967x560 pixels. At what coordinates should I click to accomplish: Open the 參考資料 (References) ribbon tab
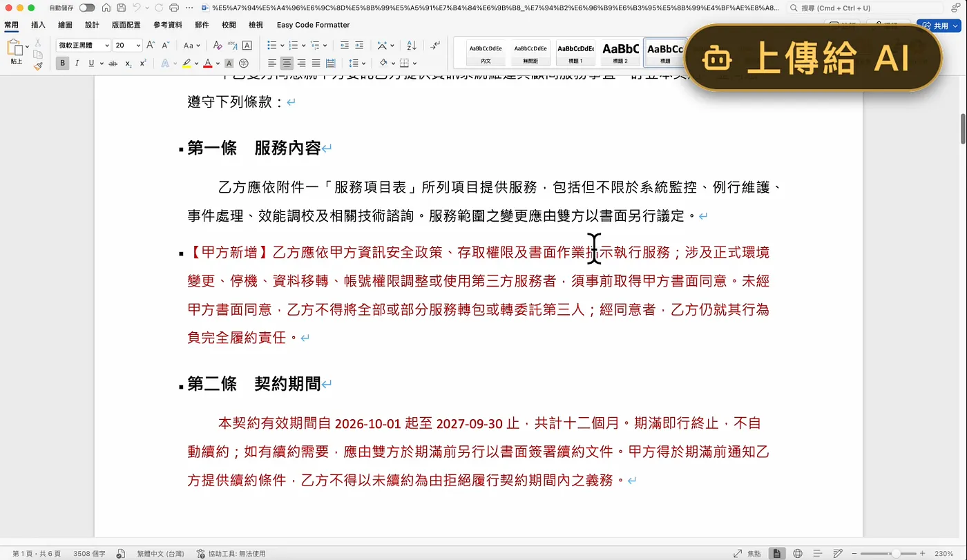168,25
